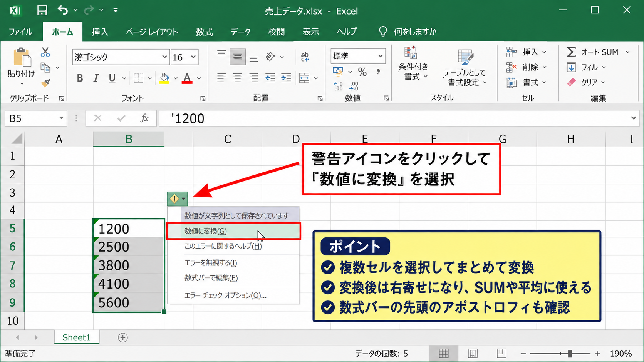
Task: Apply the yellow fill color bucket
Action: coord(164,78)
